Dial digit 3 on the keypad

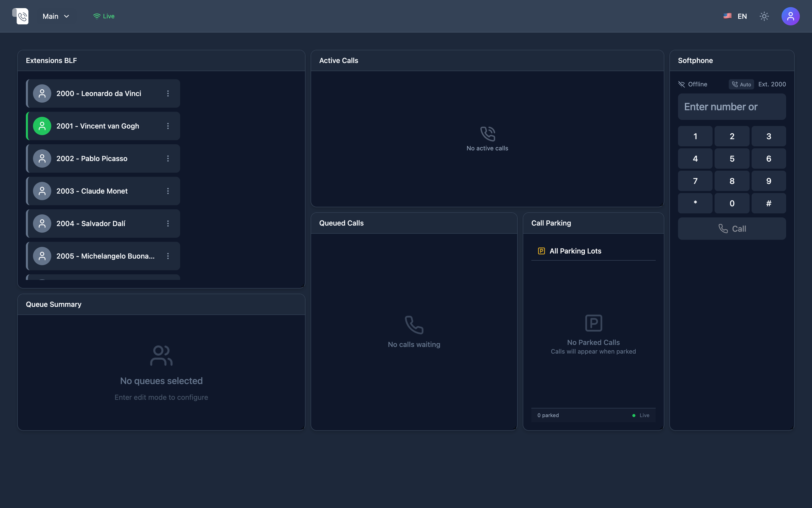(x=769, y=136)
